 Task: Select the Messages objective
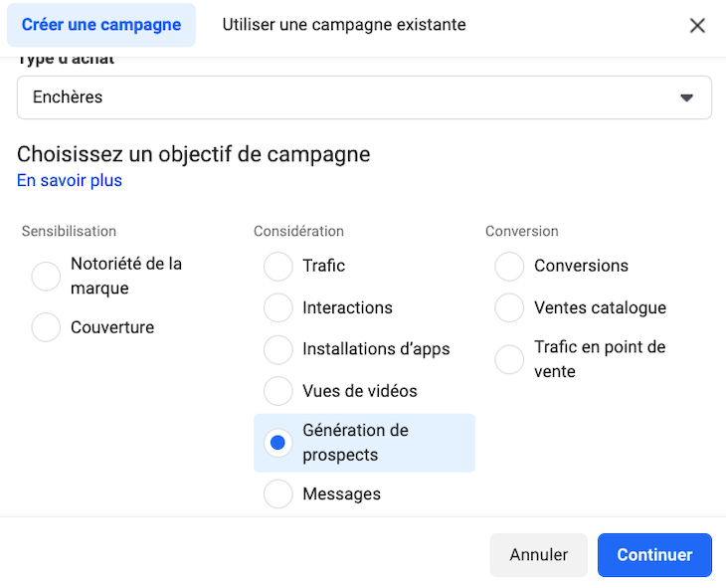[278, 493]
